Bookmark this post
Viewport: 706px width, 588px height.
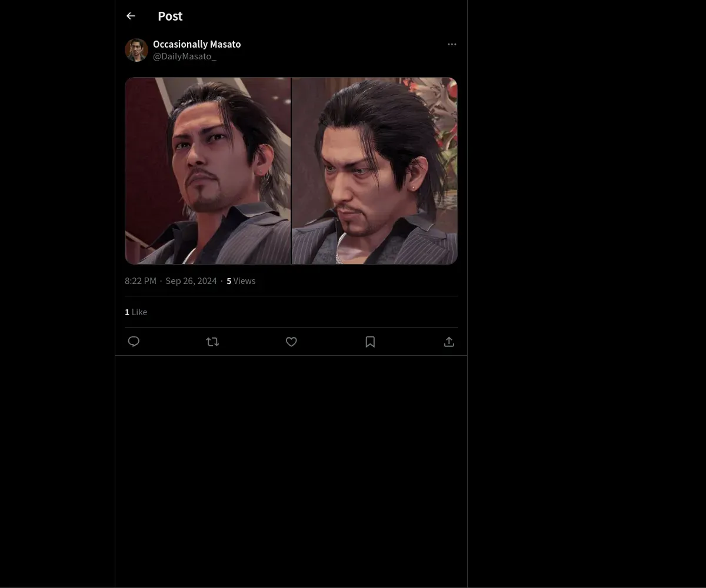click(x=370, y=342)
